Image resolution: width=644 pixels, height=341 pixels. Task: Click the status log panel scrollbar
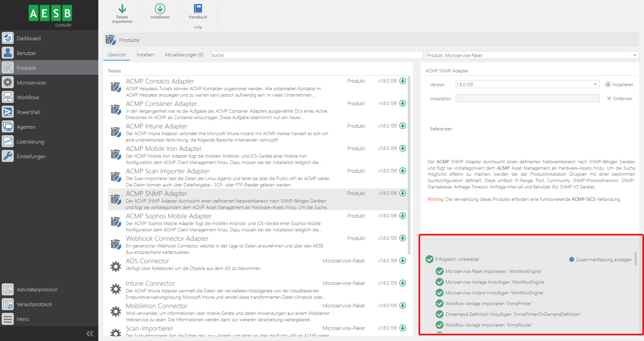(x=635, y=259)
